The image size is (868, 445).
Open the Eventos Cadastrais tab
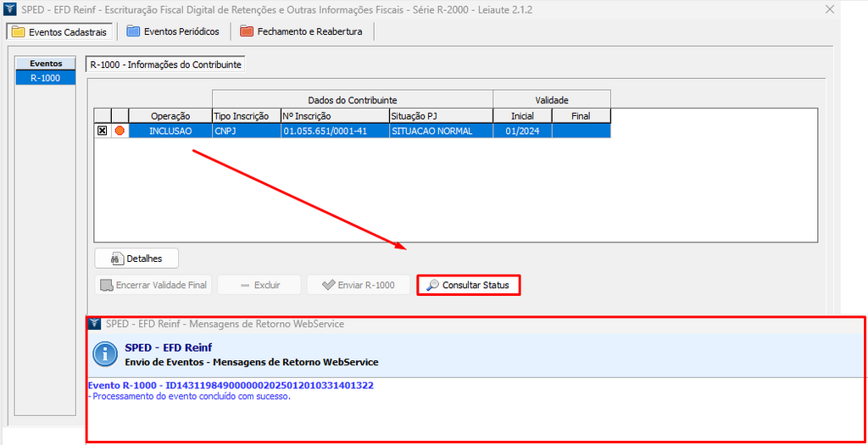(x=58, y=31)
